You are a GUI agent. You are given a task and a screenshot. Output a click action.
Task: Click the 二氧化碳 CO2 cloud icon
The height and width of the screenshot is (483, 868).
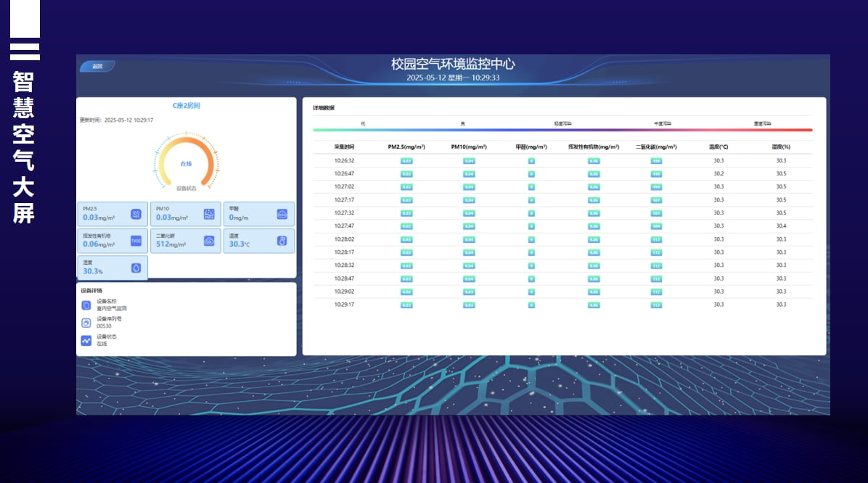[209, 241]
